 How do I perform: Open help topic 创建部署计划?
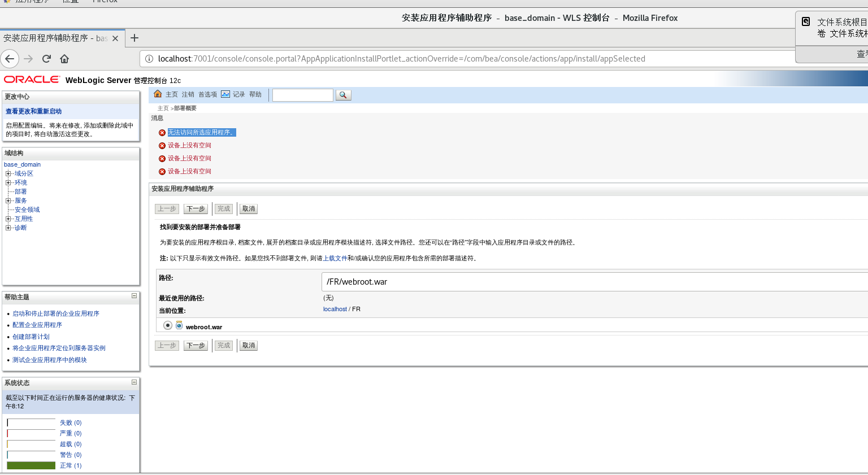[x=31, y=337]
